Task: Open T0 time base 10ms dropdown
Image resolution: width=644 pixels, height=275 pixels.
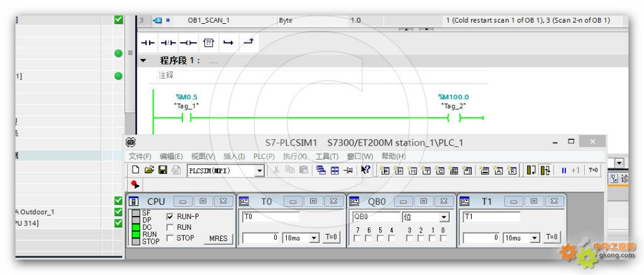Action: tap(314, 238)
